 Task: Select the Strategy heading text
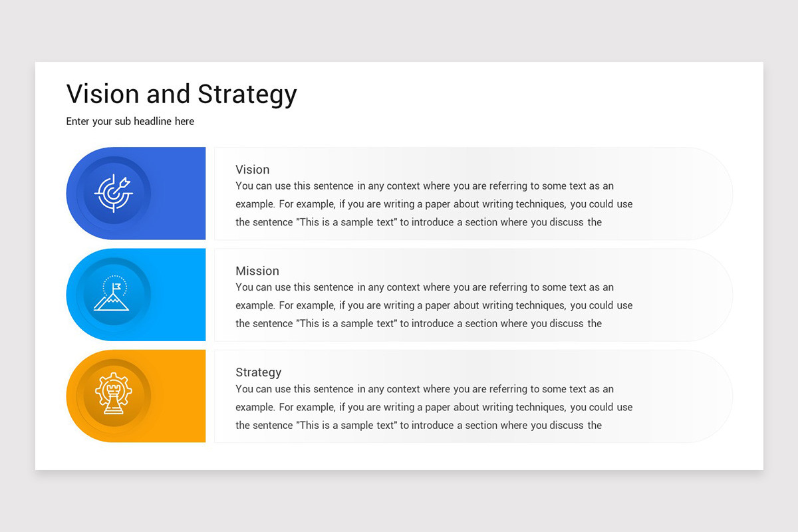pyautogui.click(x=259, y=372)
